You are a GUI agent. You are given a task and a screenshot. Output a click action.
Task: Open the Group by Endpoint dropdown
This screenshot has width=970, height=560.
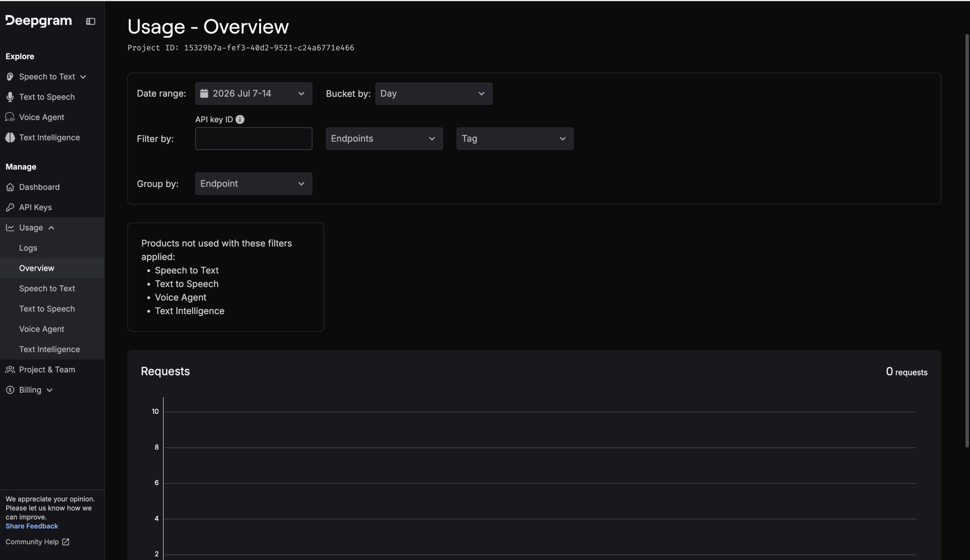[x=253, y=183]
